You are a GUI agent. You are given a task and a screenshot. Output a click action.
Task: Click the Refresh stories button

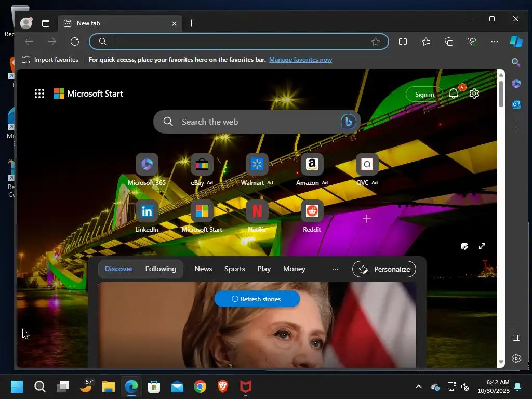pos(257,299)
